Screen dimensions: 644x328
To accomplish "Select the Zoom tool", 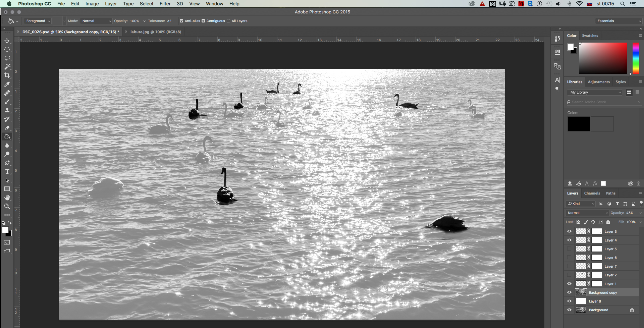I will [7, 206].
